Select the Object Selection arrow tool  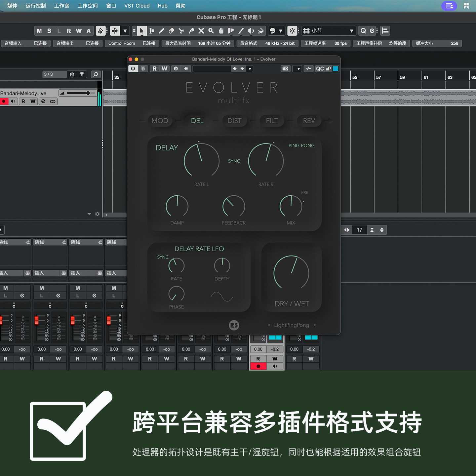point(141,31)
